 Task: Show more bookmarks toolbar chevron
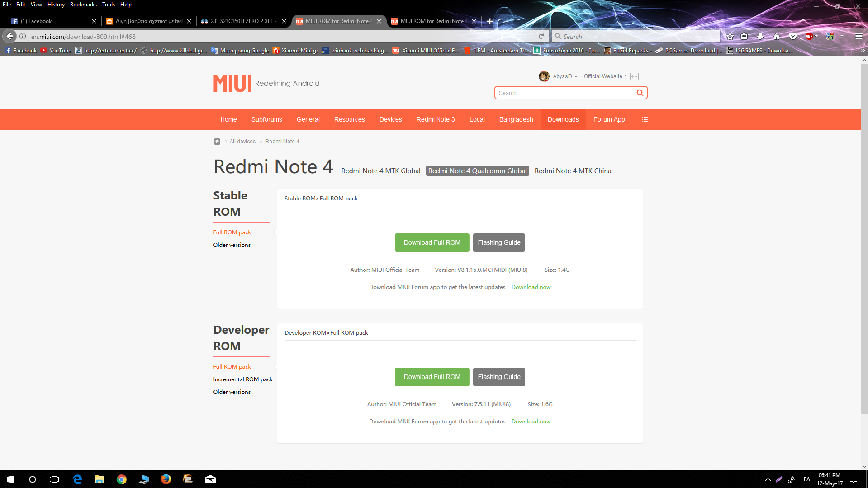[863, 51]
